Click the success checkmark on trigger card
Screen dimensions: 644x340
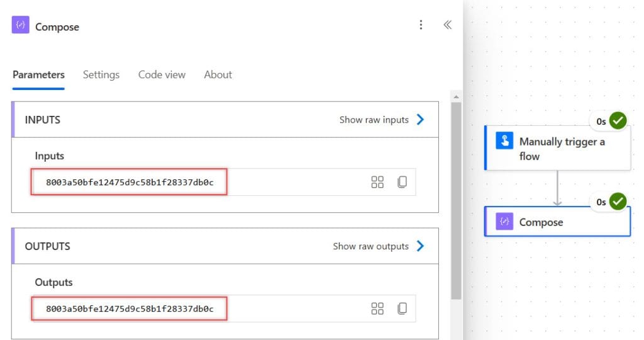coord(618,121)
